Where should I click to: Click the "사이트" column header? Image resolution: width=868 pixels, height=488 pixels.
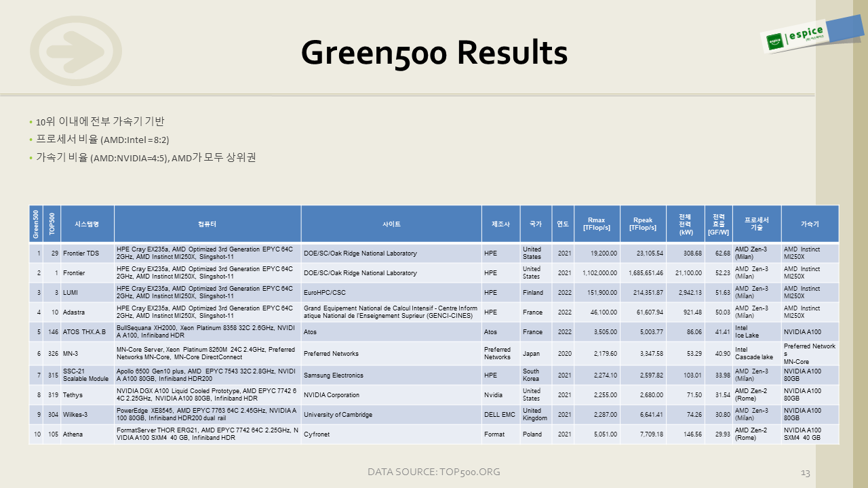[391, 224]
